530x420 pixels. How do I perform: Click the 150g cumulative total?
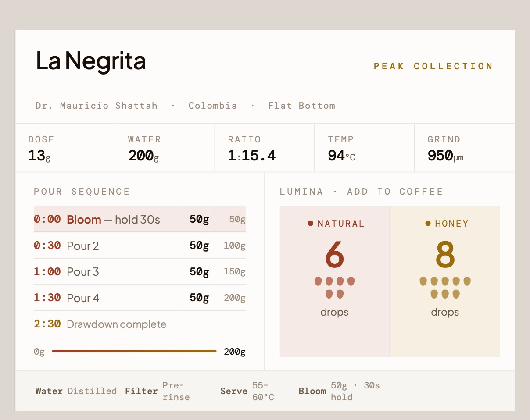point(235,272)
